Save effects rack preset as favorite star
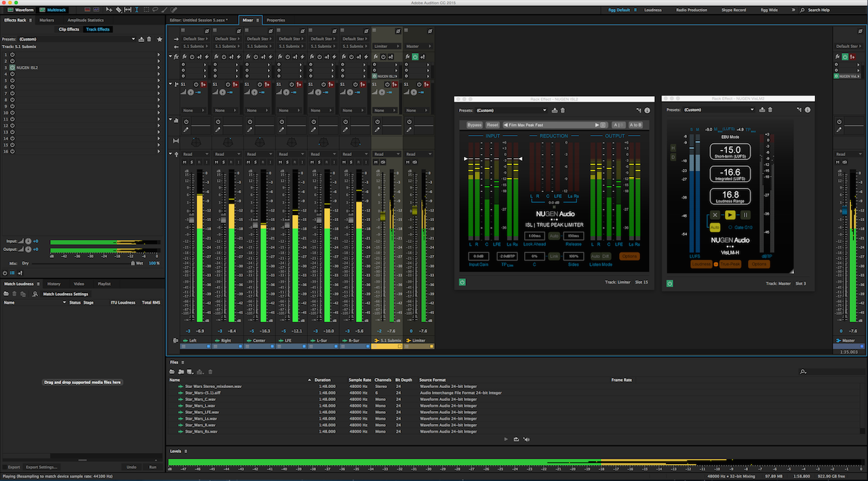868x481 pixels. (x=159, y=39)
